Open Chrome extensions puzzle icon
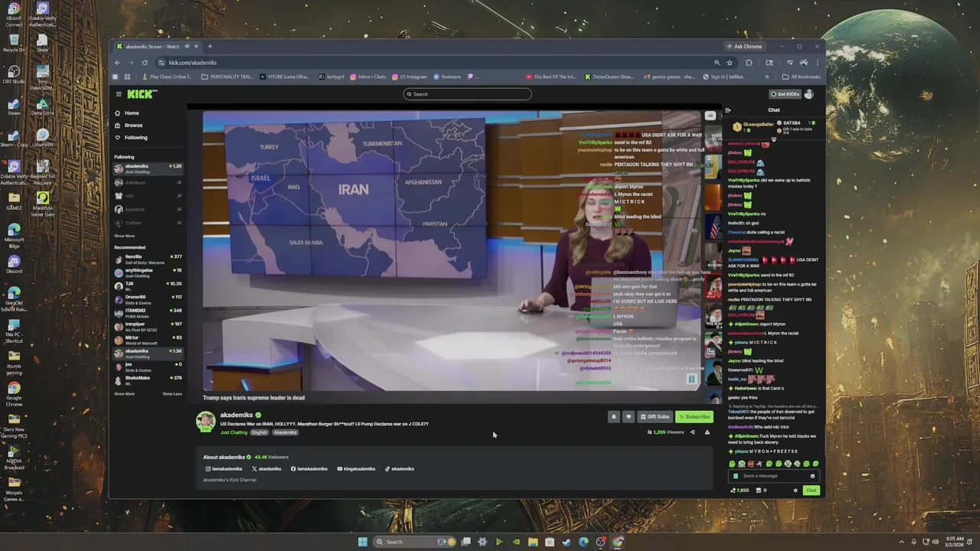The height and width of the screenshot is (551, 980). coord(749,63)
